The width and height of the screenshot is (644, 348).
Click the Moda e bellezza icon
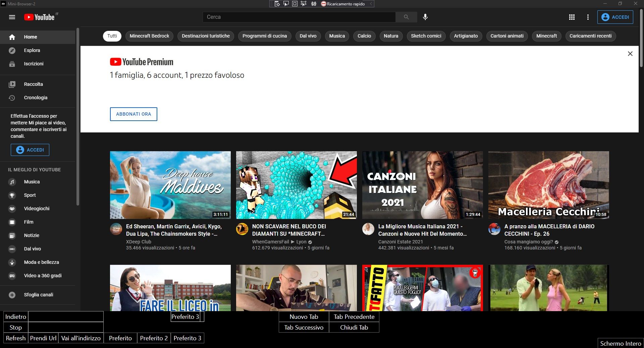[x=12, y=262]
